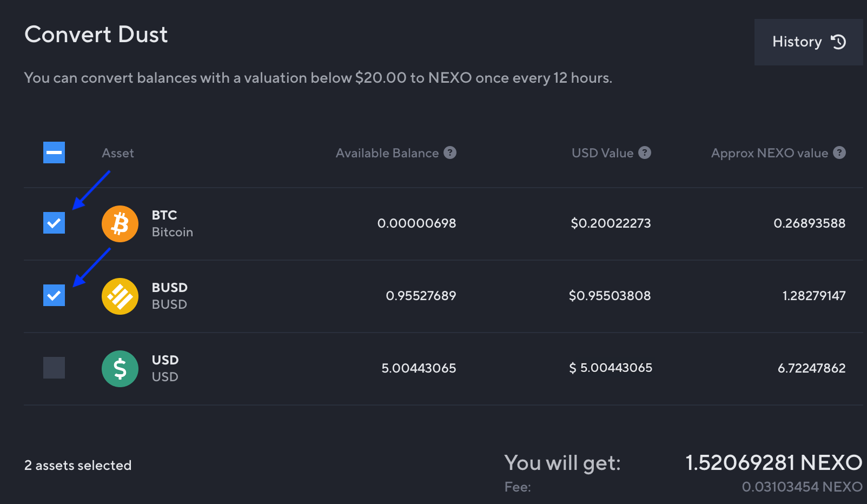Viewport: 867px width, 504px height.
Task: Click the 1.52069281 NEXO total amount
Action: [x=771, y=463]
